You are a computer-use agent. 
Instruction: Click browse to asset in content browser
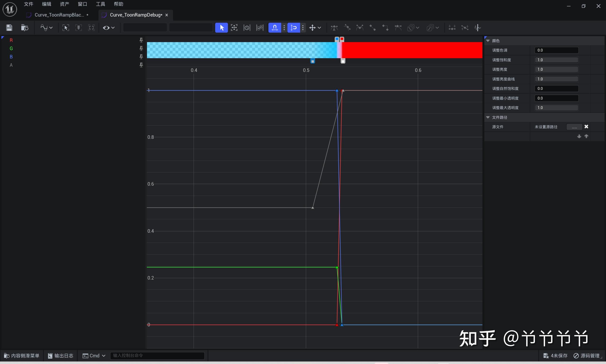(x=25, y=27)
